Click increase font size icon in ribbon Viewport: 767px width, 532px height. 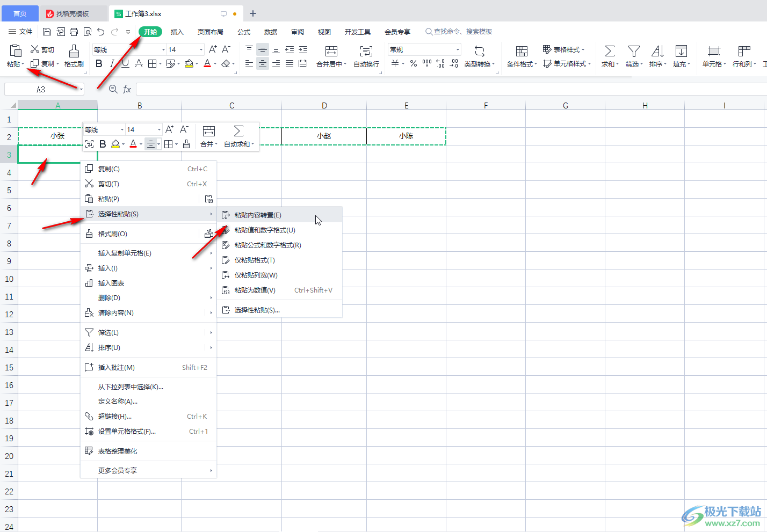(213, 49)
